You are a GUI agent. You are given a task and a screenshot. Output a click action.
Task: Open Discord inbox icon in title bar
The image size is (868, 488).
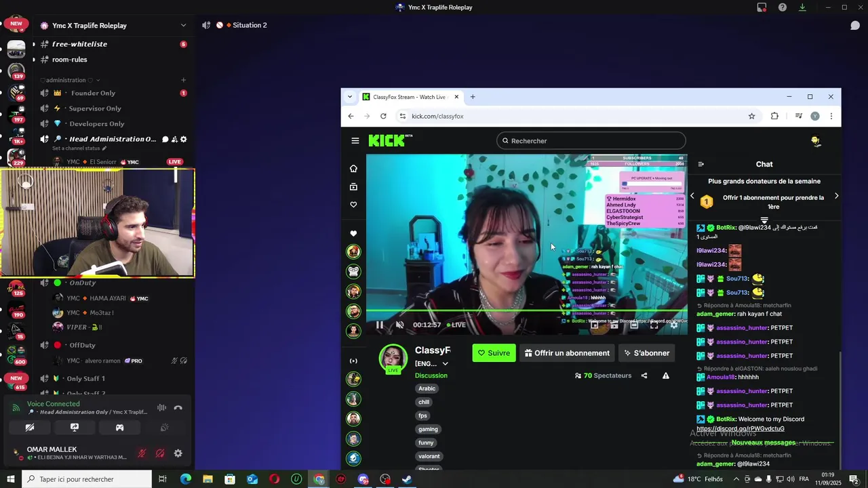point(762,7)
